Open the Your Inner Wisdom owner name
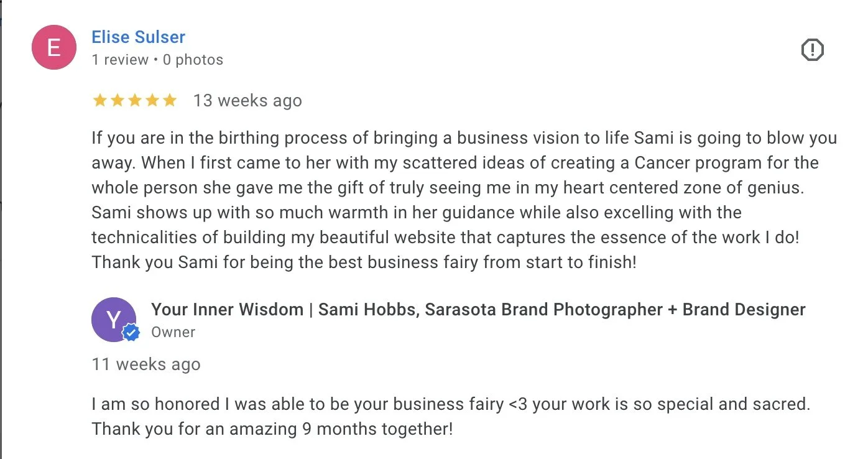 click(478, 309)
